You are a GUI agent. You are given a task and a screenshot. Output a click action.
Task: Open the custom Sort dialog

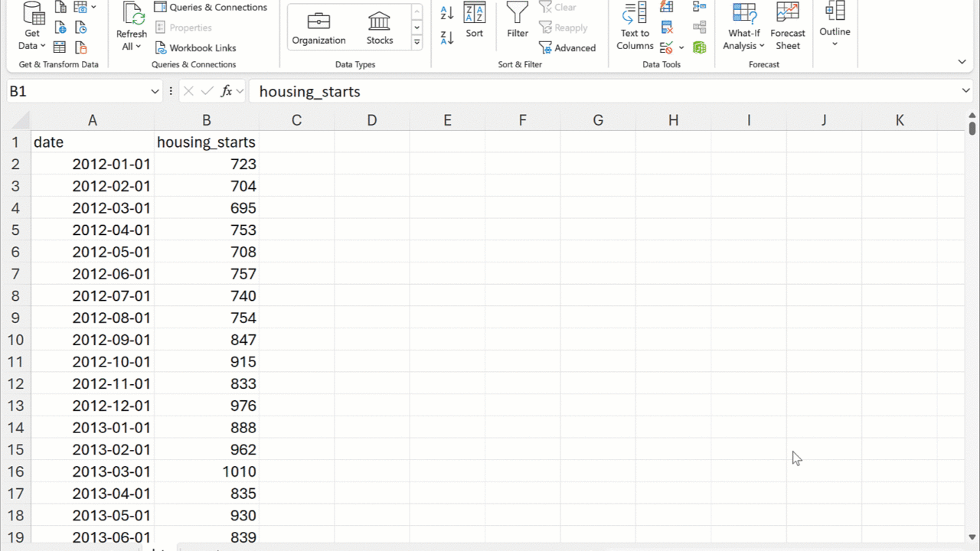[475, 20]
